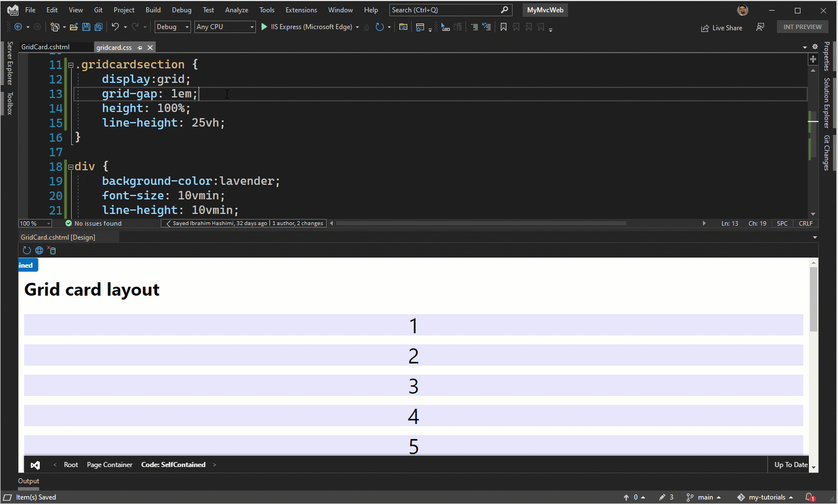
Task: Click the Undo icon in the toolbar
Action: pyautogui.click(x=115, y=26)
